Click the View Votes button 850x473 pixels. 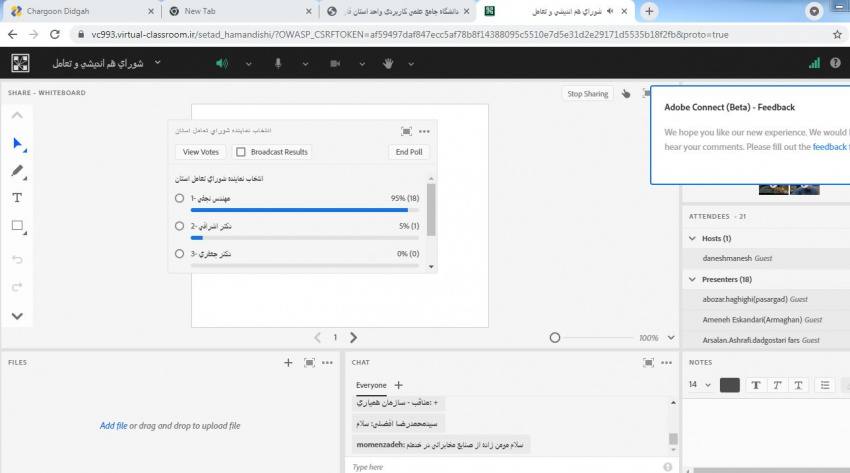(200, 152)
